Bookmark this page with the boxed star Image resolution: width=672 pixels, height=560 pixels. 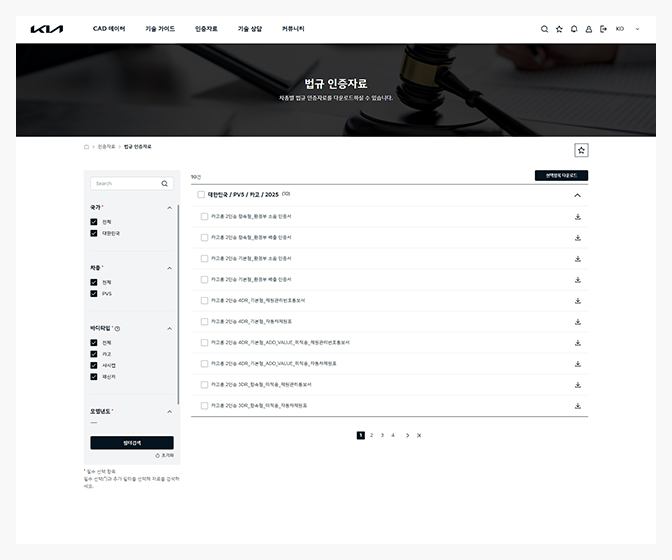581,150
